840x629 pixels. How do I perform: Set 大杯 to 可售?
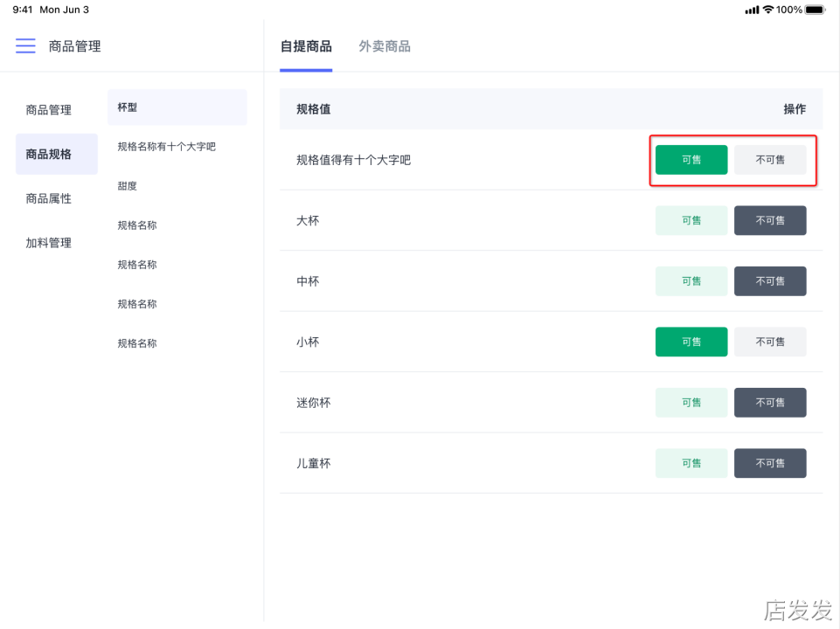[691, 221]
